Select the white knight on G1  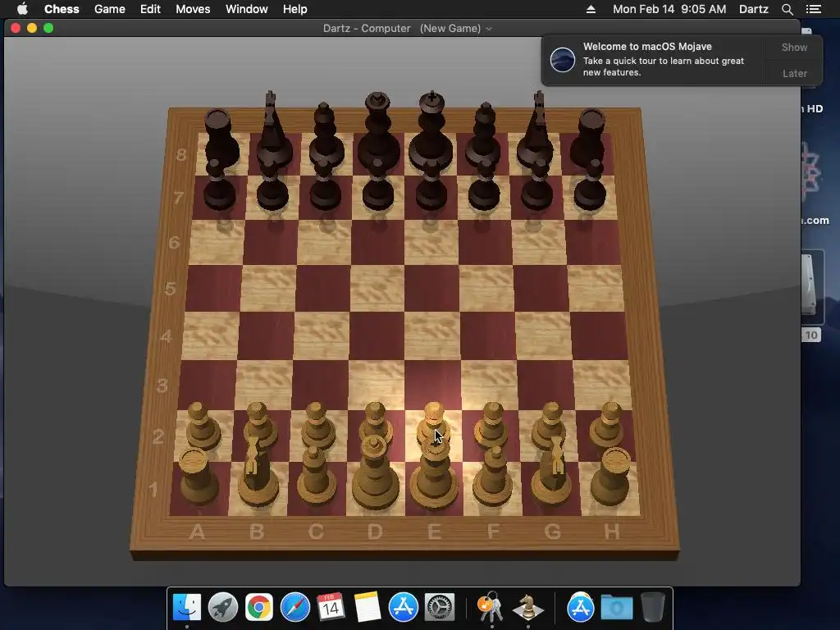552,474
